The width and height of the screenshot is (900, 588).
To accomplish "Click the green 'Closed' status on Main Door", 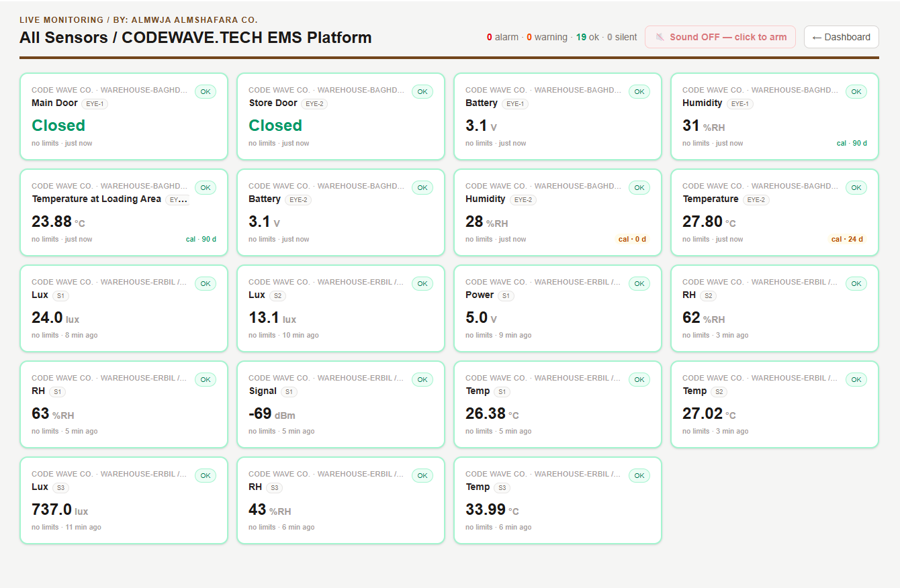I will (x=58, y=126).
